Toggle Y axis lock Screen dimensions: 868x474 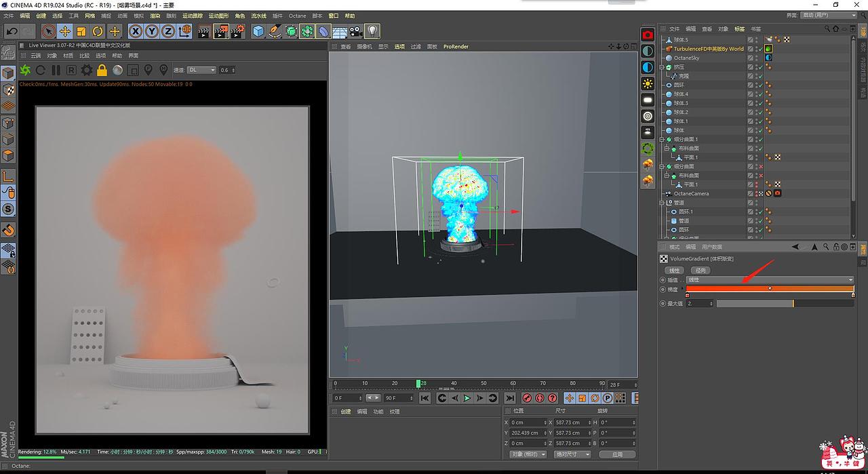coord(152,31)
